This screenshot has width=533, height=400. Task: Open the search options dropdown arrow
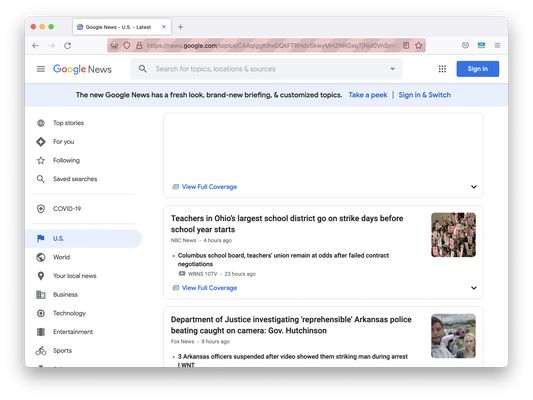392,69
